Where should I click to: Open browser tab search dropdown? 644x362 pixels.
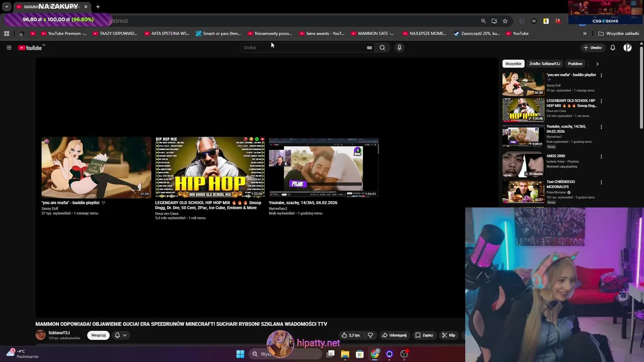(x=7, y=7)
